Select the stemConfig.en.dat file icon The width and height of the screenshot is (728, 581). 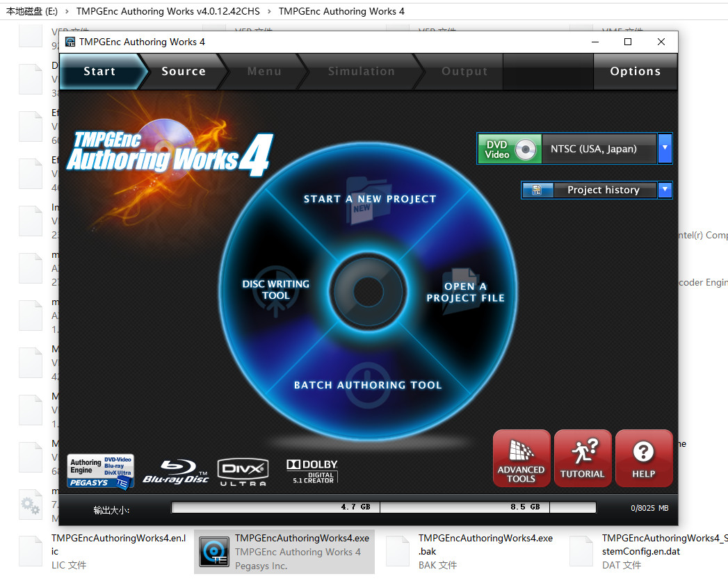coord(581,551)
